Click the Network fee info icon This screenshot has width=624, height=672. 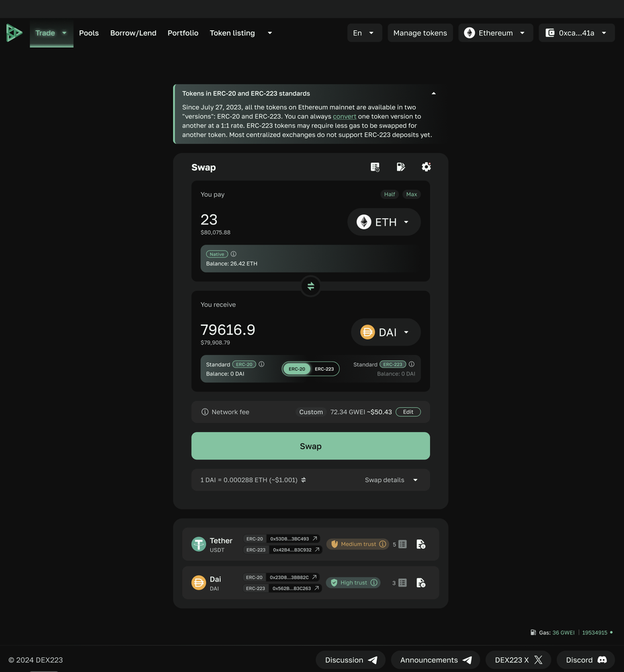(205, 412)
